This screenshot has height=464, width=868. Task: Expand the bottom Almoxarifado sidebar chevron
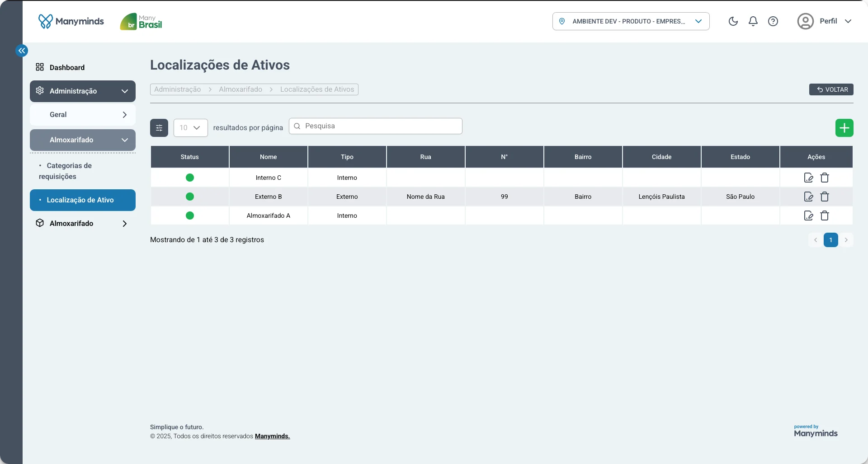click(125, 224)
